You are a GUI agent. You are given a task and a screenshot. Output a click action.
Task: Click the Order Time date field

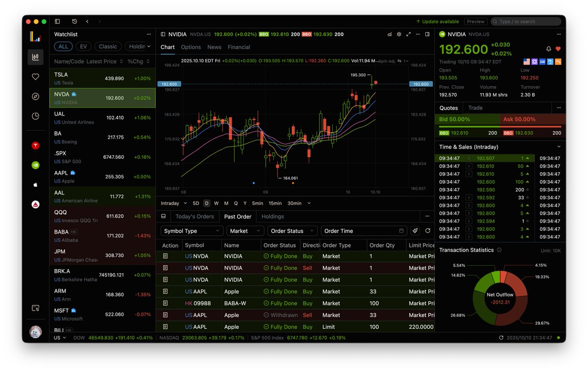364,231
